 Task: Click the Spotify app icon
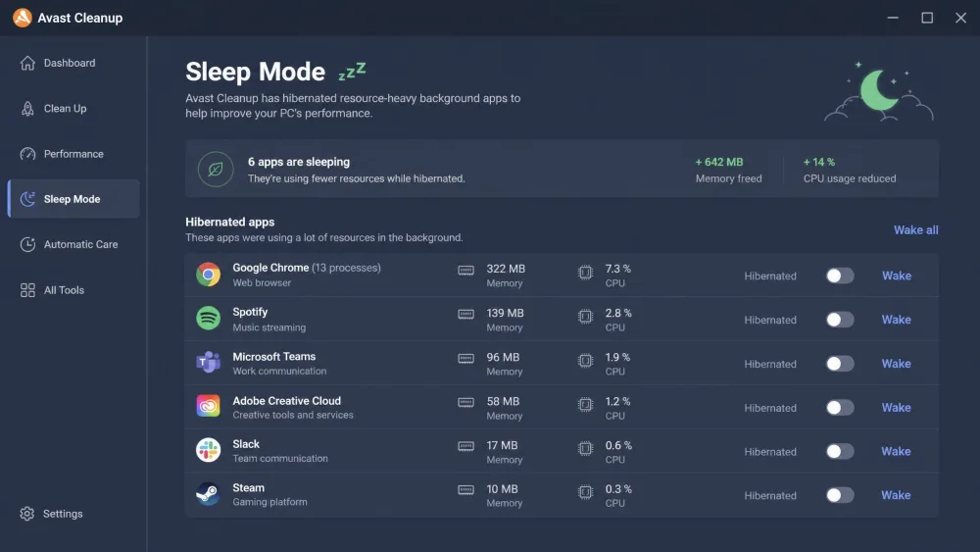208,319
